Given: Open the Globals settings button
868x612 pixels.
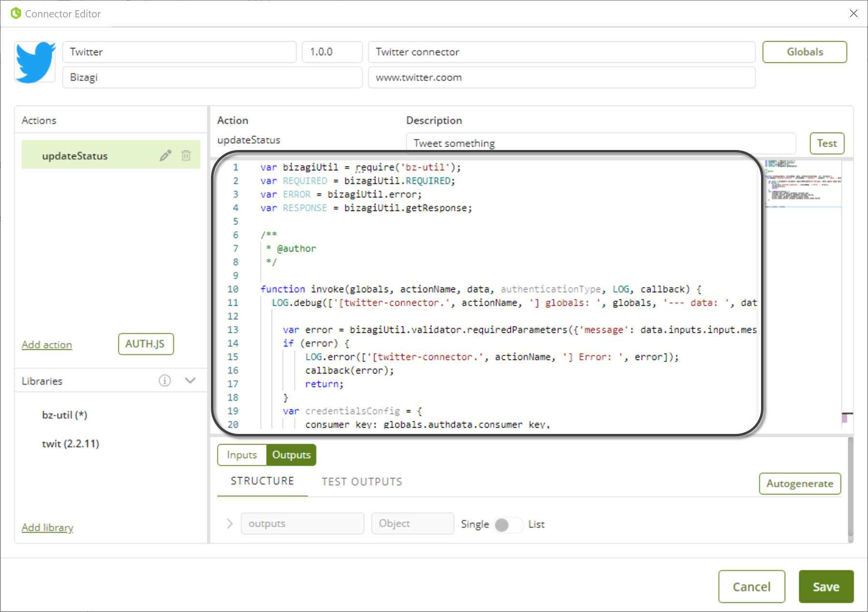Looking at the screenshot, I should [805, 52].
